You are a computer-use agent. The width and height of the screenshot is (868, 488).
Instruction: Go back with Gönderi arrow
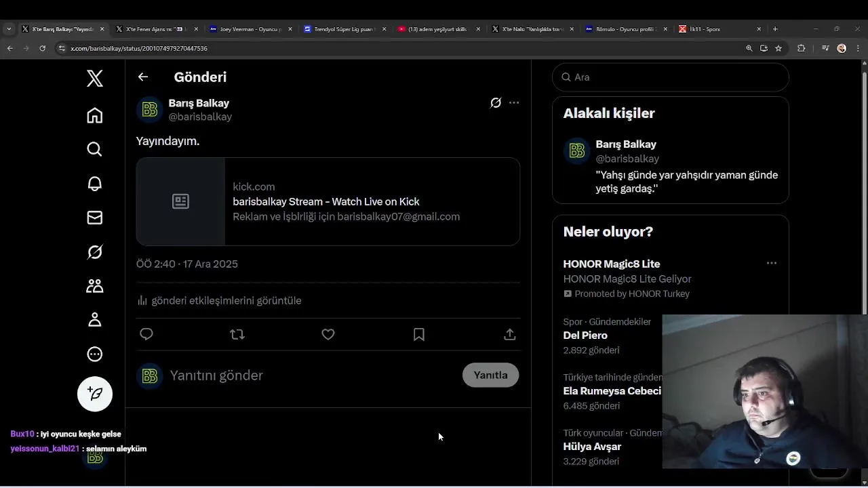coord(143,77)
